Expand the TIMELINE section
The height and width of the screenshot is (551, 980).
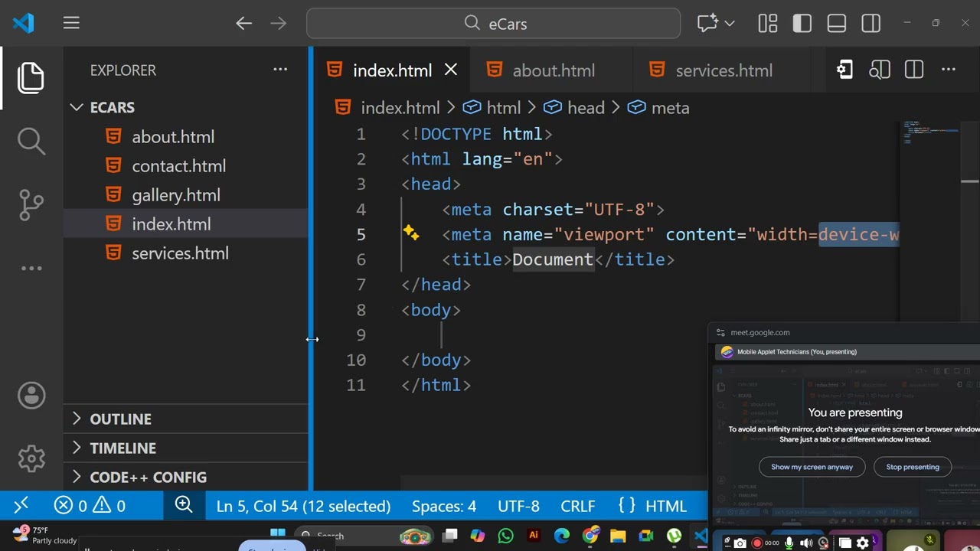[x=185, y=448]
